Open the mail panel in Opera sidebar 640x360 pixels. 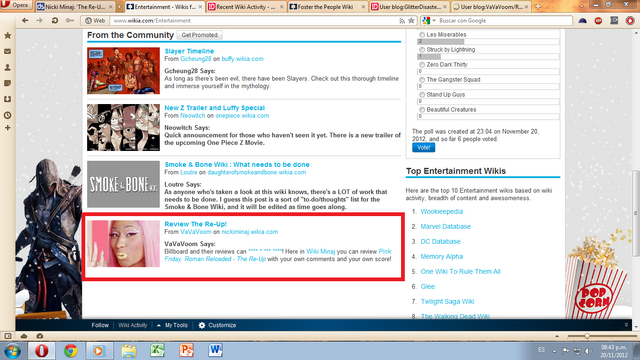pos(7,51)
